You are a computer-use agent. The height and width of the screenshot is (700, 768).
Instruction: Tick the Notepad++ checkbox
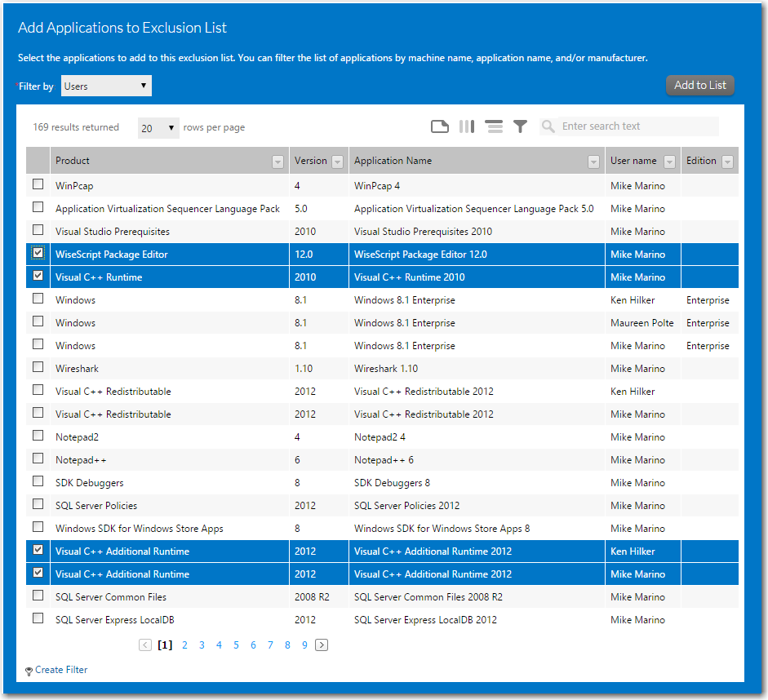coord(38,459)
